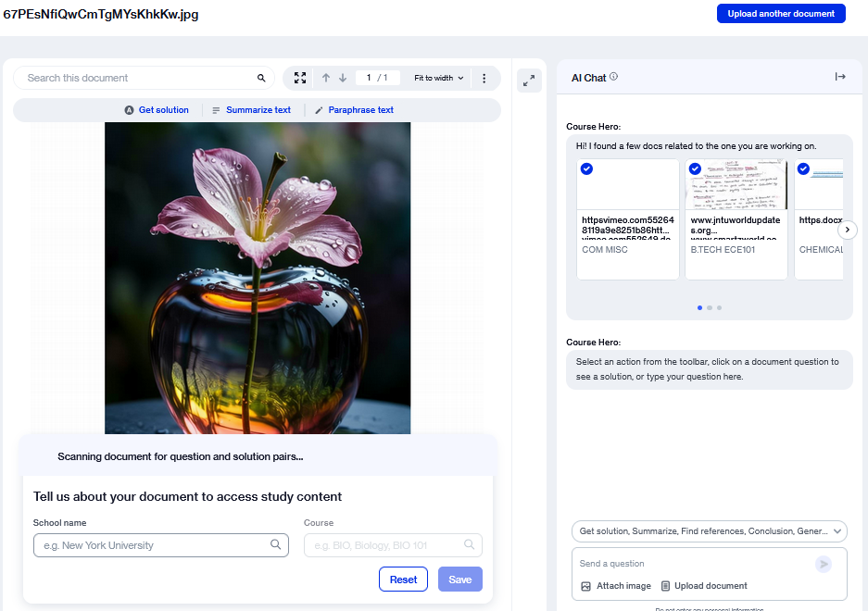The width and height of the screenshot is (868, 611).
Task: Click the AI Chat info icon
Action: (614, 77)
